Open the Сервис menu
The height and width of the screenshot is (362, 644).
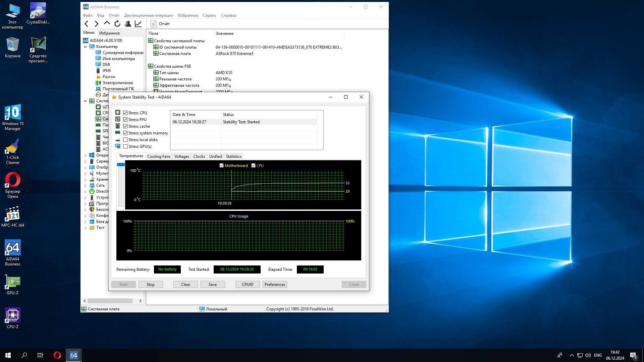click(209, 15)
